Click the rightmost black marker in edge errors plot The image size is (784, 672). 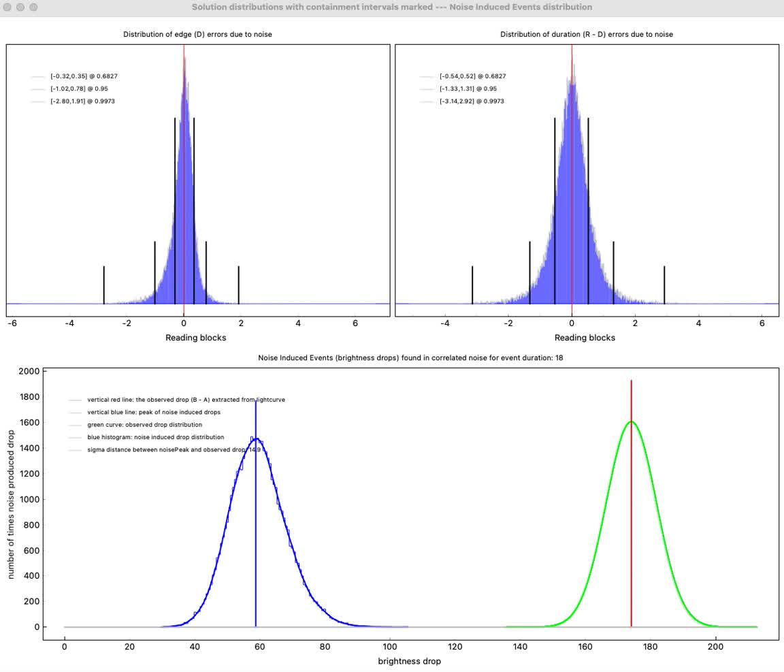coord(239,285)
